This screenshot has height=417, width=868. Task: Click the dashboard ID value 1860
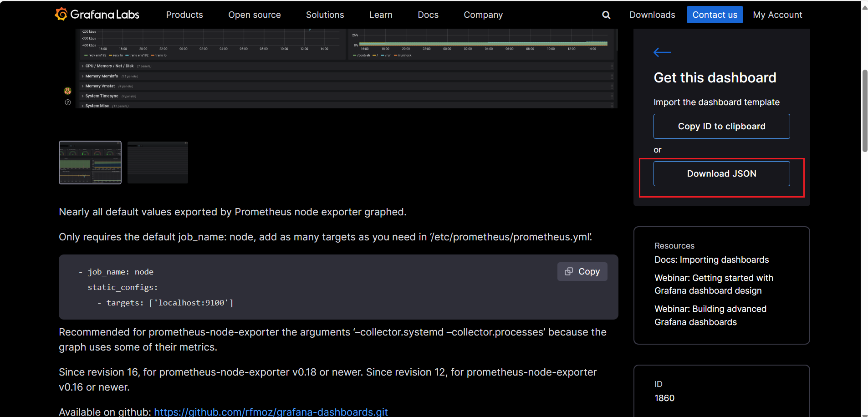(664, 398)
